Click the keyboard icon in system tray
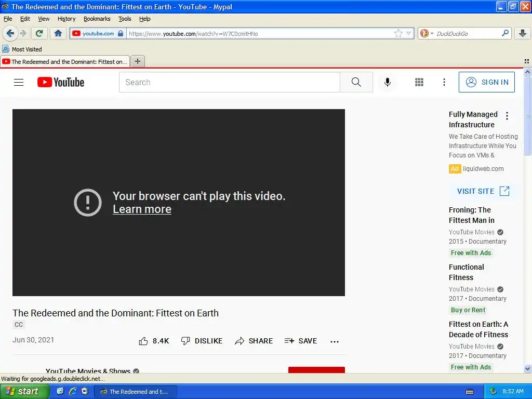This screenshot has width=532, height=399. 470,392
